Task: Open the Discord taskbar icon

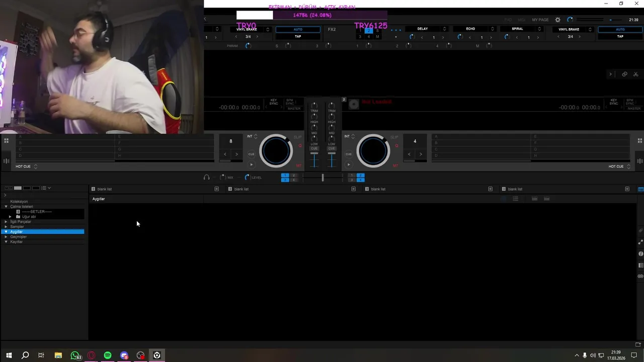Action: click(124, 355)
